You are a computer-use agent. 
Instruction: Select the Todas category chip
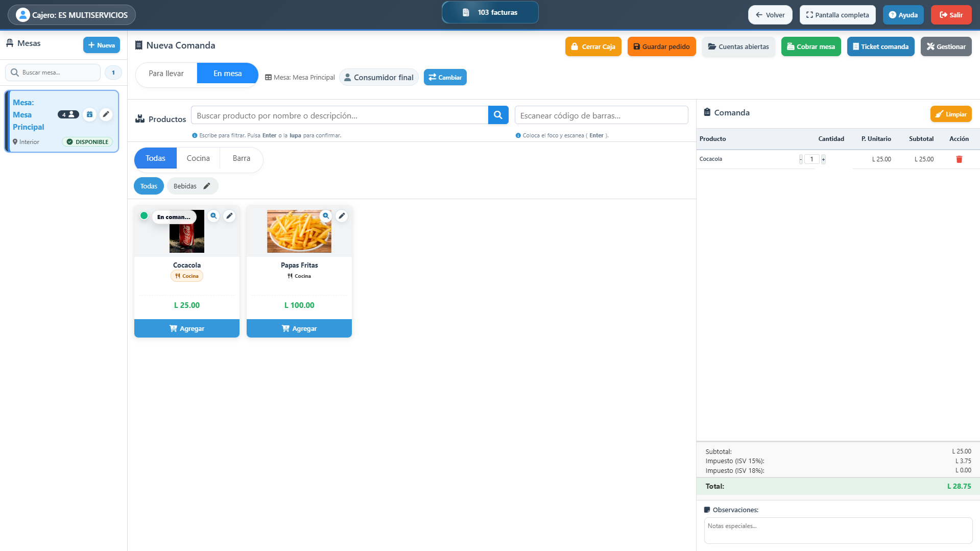click(149, 186)
